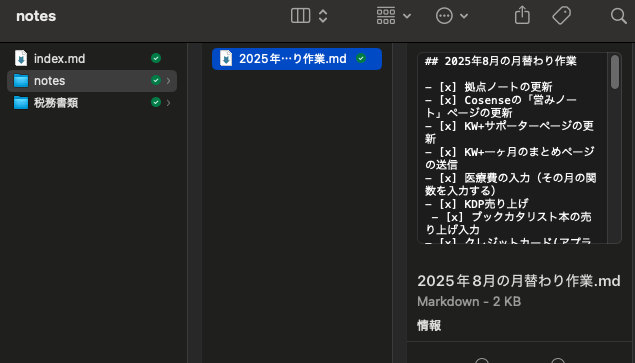This screenshot has height=363, width=635.
Task: Click the markdown preview heading 2025年8月の月替わり作業
Action: 501,61
